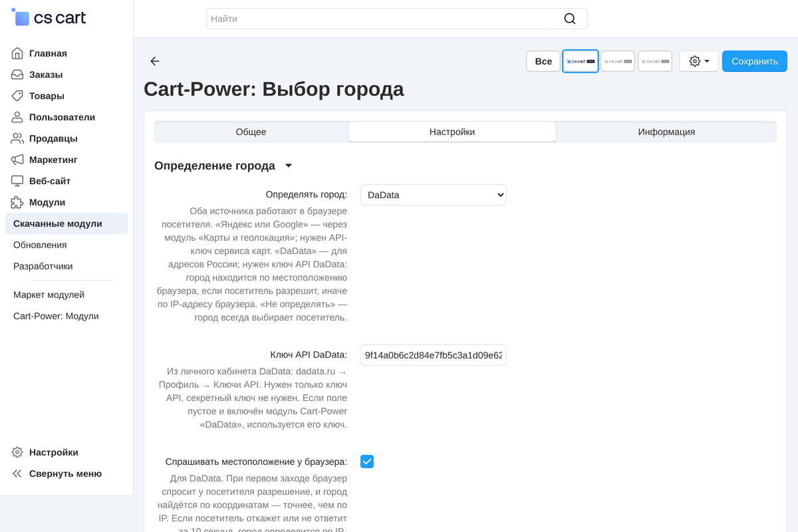798x532 pixels.
Task: Click the highlighted cs cart storefront thumbnail
Action: 581,61
